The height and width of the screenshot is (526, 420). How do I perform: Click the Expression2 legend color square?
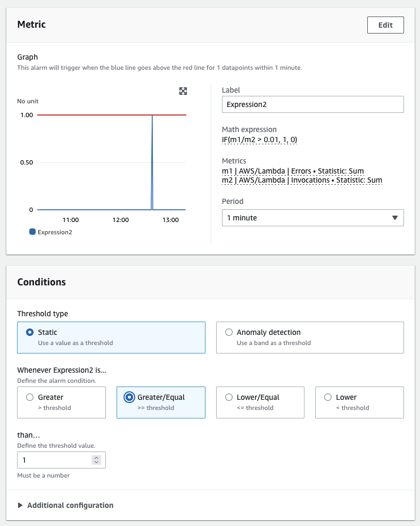pos(32,232)
